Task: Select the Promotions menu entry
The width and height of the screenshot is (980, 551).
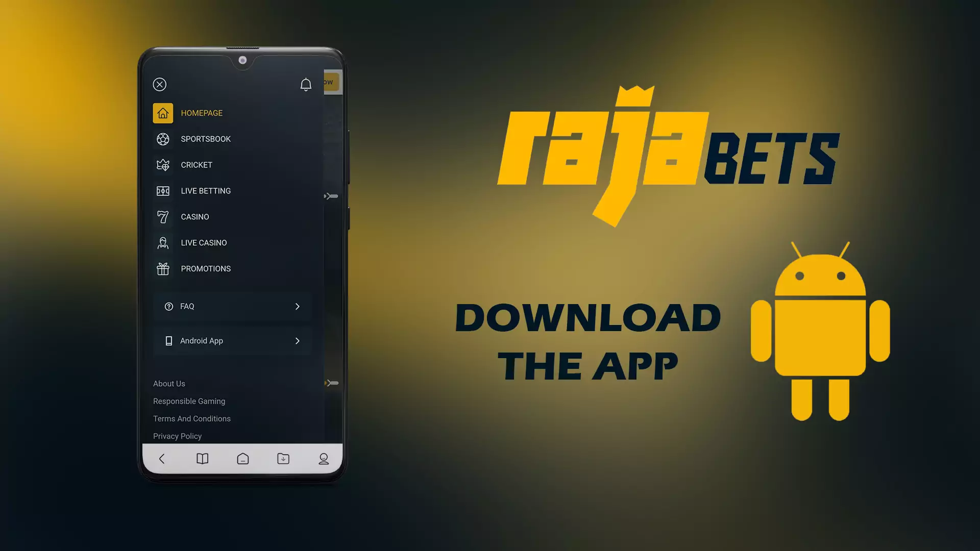Action: click(206, 268)
